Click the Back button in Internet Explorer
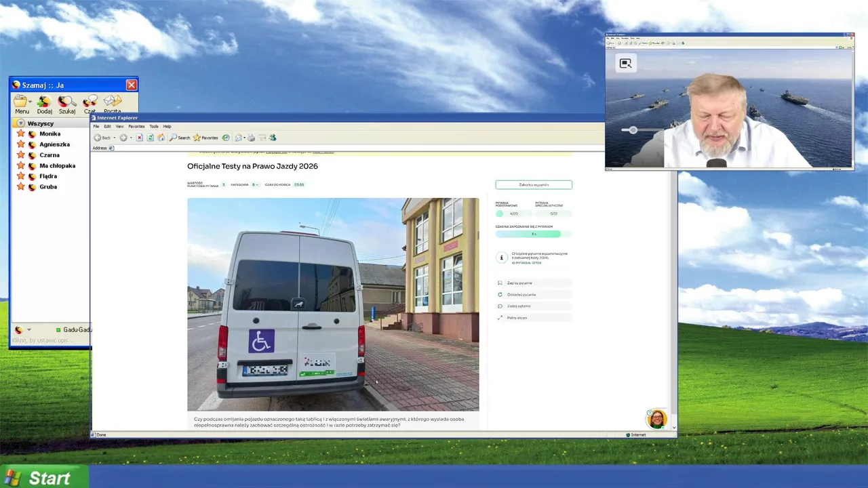This screenshot has height=488, width=868. [x=102, y=138]
